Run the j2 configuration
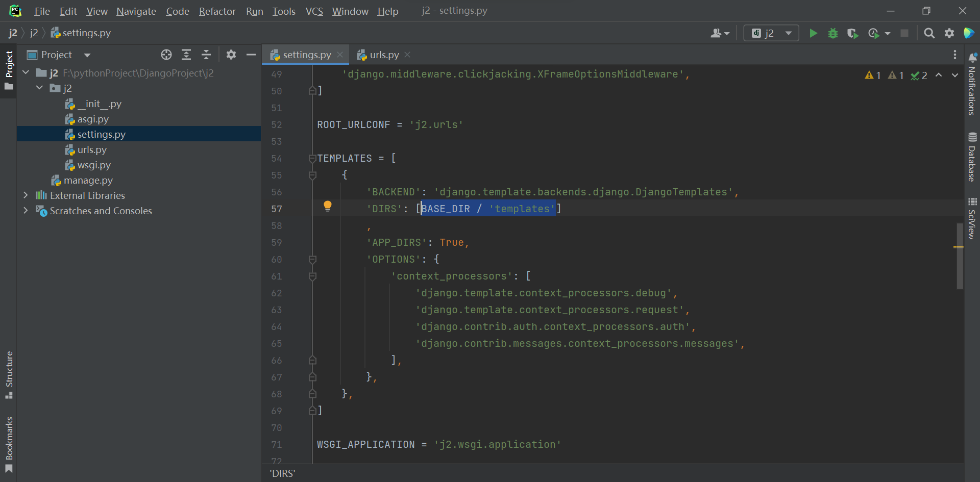980x482 pixels. click(x=813, y=34)
